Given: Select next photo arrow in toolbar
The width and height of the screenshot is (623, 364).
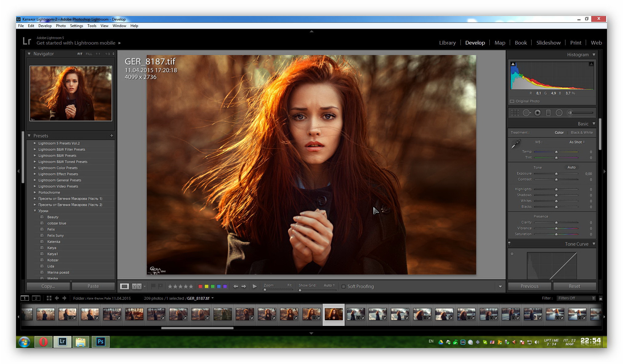Looking at the screenshot, I should click(x=244, y=286).
